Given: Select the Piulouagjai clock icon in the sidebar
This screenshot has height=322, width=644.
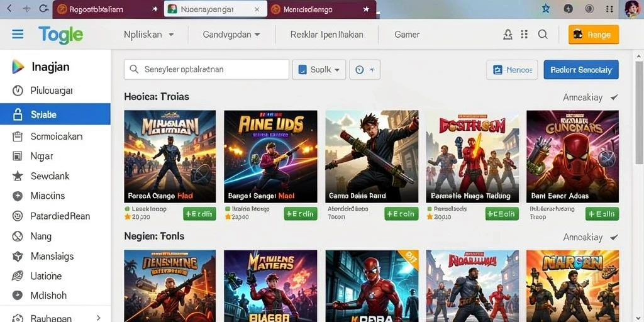Looking at the screenshot, I should click(18, 91).
